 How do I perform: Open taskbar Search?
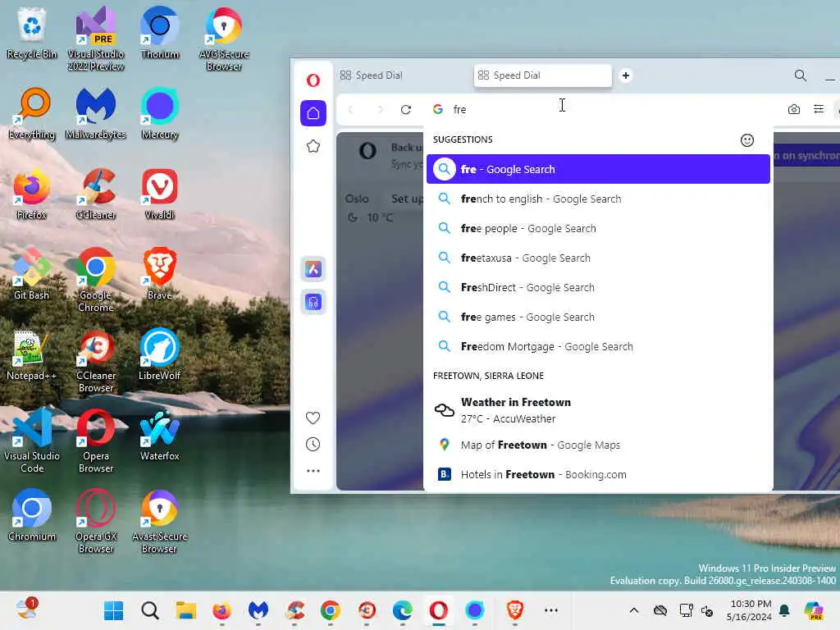(x=150, y=610)
